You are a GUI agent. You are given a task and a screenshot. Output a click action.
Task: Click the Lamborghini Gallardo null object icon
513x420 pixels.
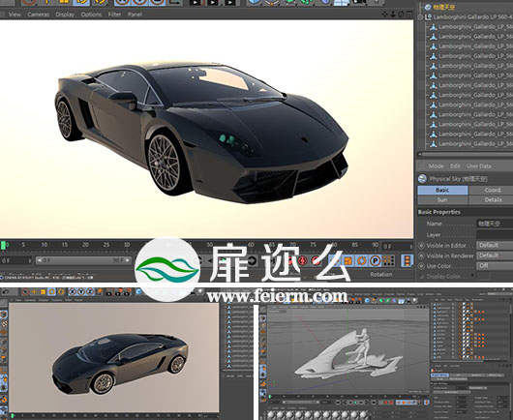[x=428, y=17]
